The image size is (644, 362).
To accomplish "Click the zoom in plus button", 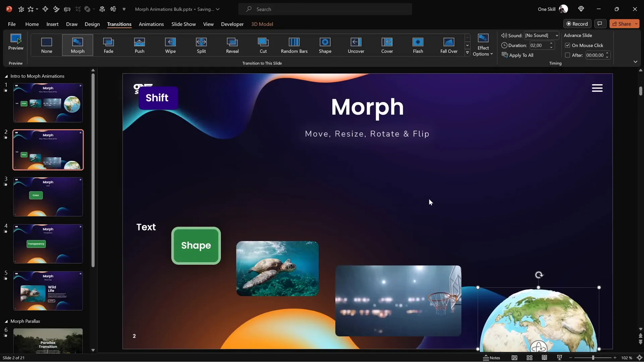I will click(615, 358).
